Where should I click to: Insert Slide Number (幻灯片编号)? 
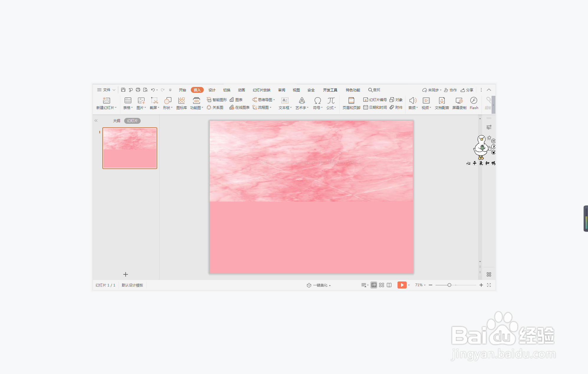coord(375,100)
